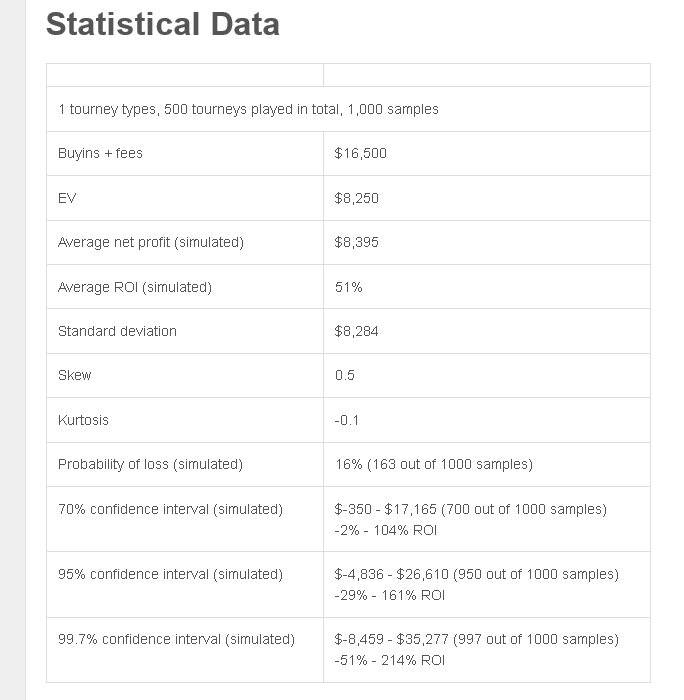
Task: Select the $8,395 net profit value
Action: [357, 242]
